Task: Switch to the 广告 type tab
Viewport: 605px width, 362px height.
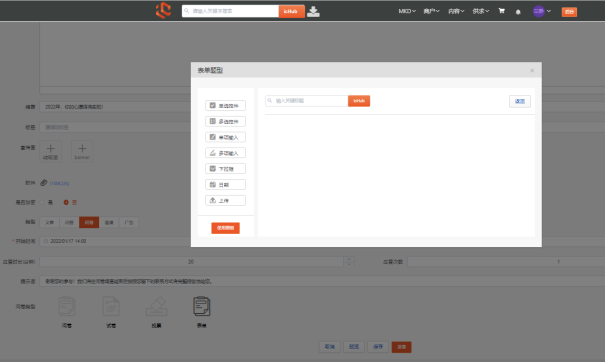Action: pyautogui.click(x=129, y=222)
